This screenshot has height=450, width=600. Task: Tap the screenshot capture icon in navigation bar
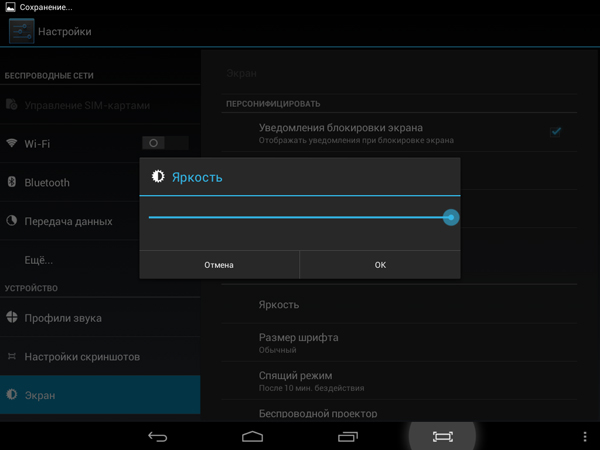click(x=442, y=436)
